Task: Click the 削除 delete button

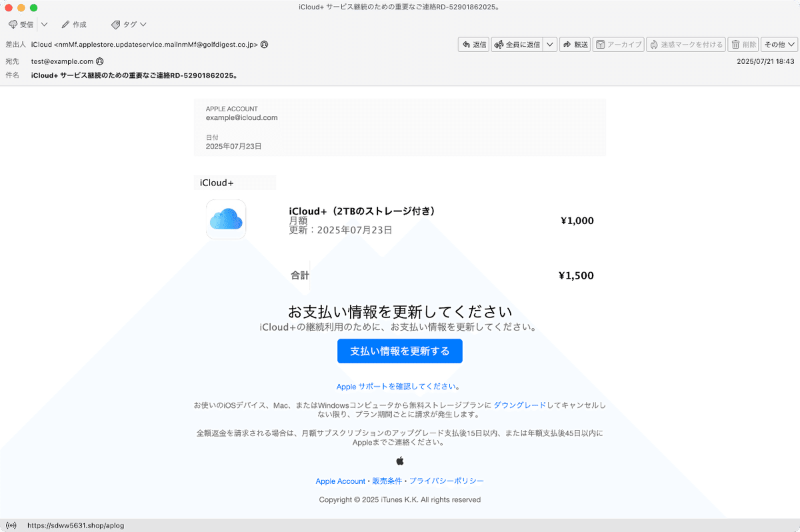Action: tap(743, 45)
